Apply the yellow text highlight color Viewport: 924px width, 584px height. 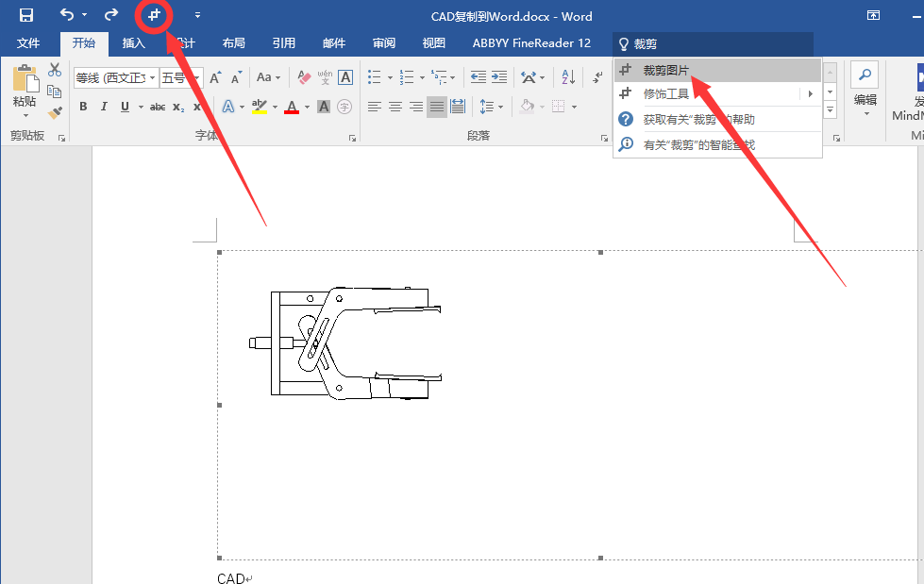(x=260, y=107)
